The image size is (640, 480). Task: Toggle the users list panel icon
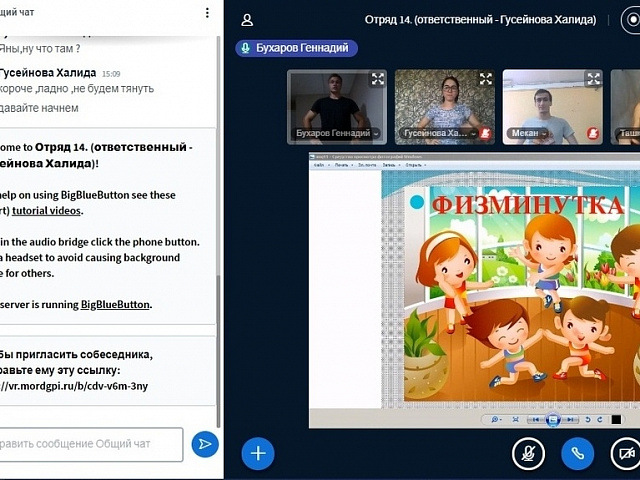tap(247, 20)
